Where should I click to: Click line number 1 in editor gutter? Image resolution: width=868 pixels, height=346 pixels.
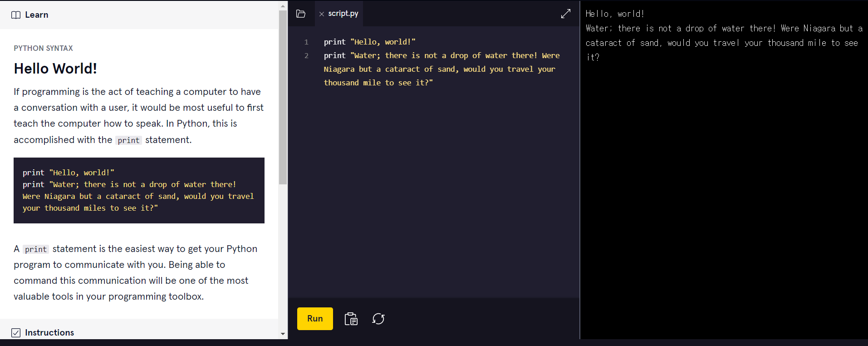click(306, 42)
